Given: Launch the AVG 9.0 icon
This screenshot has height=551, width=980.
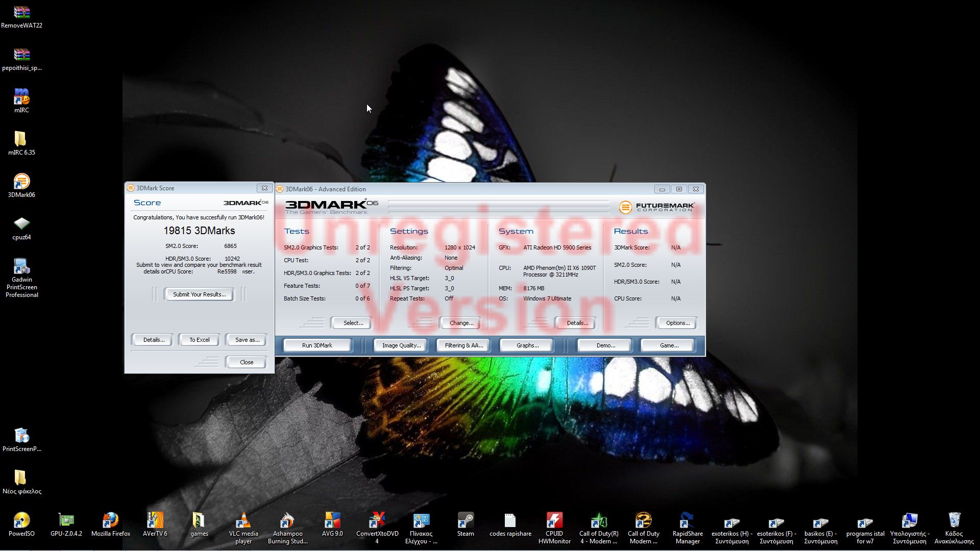Looking at the screenshot, I should click(x=332, y=520).
